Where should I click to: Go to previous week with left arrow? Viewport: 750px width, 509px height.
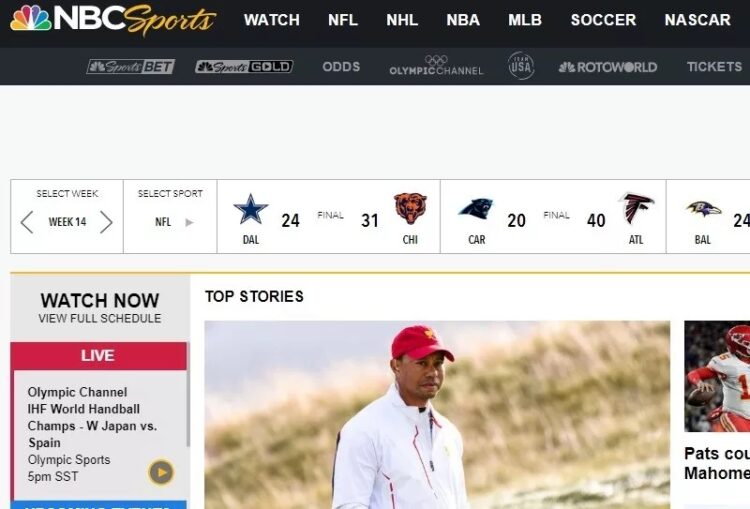[x=27, y=222]
